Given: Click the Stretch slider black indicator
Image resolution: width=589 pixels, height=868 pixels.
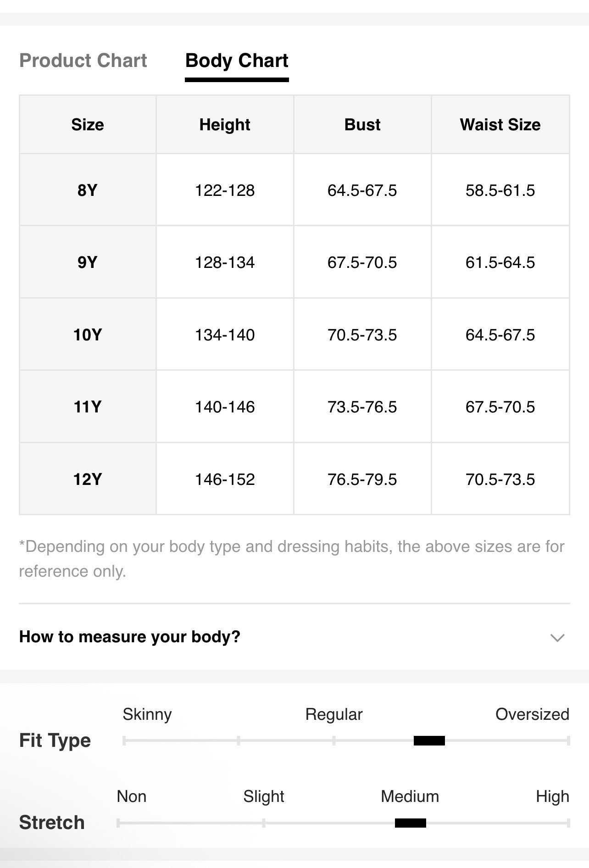Looking at the screenshot, I should [x=411, y=823].
